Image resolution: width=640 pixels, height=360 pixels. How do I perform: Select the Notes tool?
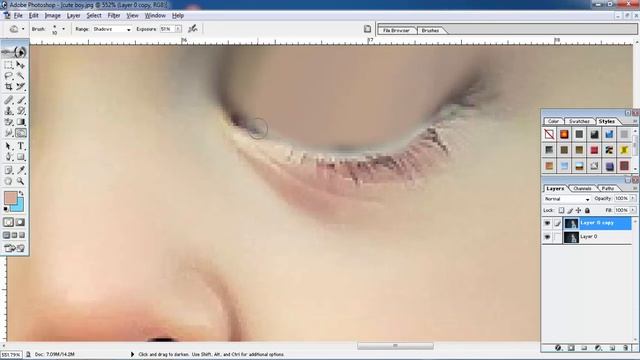pos(9,170)
